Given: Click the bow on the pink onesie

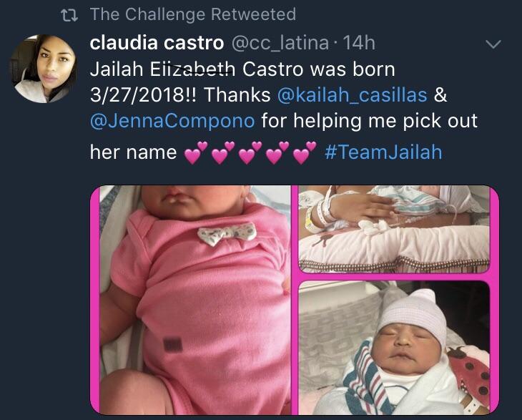Looking at the screenshot, I should click(x=227, y=233).
